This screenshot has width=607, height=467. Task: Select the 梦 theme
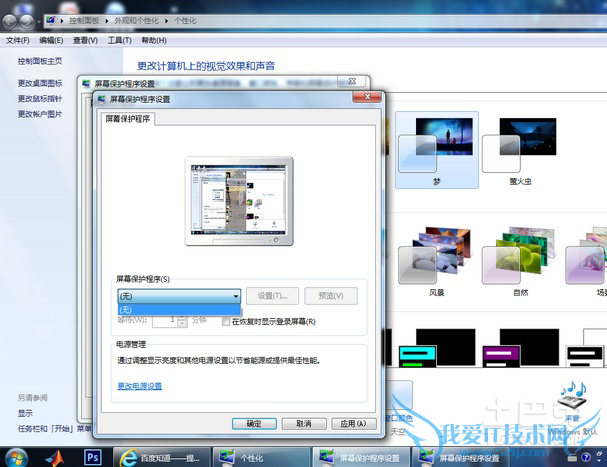tap(437, 150)
